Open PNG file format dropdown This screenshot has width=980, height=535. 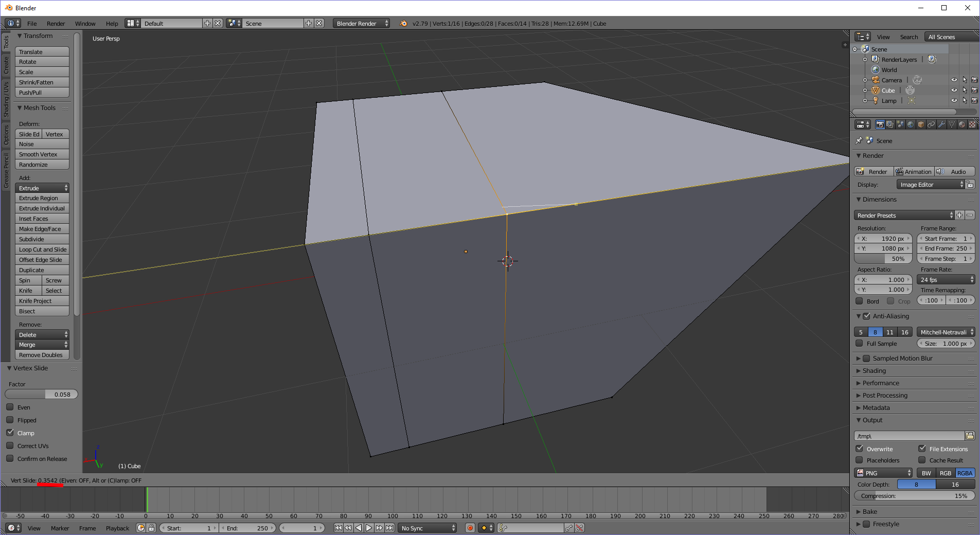[883, 473]
